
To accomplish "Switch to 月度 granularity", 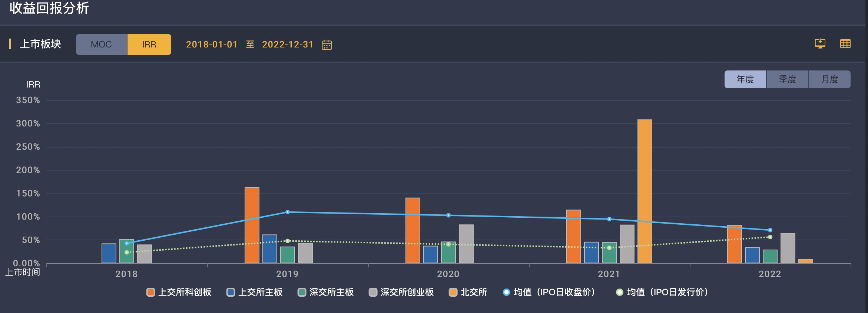I will 829,79.
